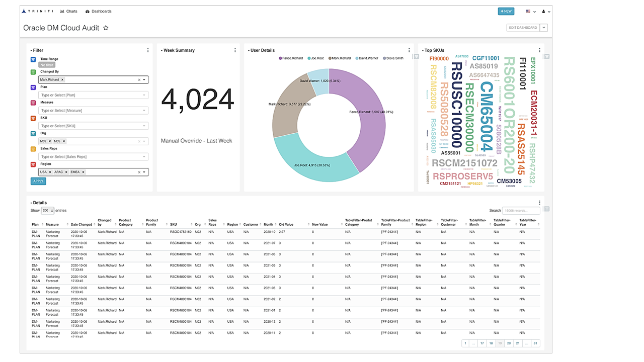Screen dimensions: 644x362
Task: Toggle Steve.Smith series in chart legend
Action: pos(393,58)
